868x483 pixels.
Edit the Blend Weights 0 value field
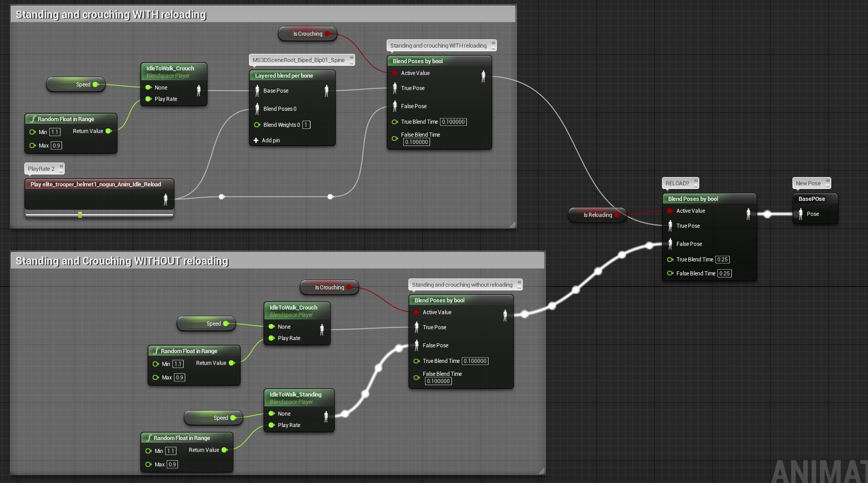(306, 125)
